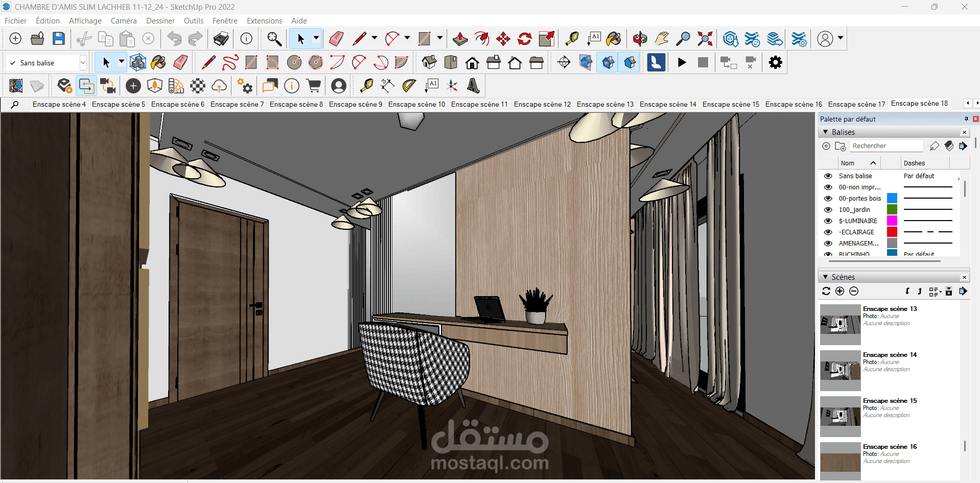Select the Enscape scène 4 tab
The image size is (980, 483).
(x=59, y=104)
